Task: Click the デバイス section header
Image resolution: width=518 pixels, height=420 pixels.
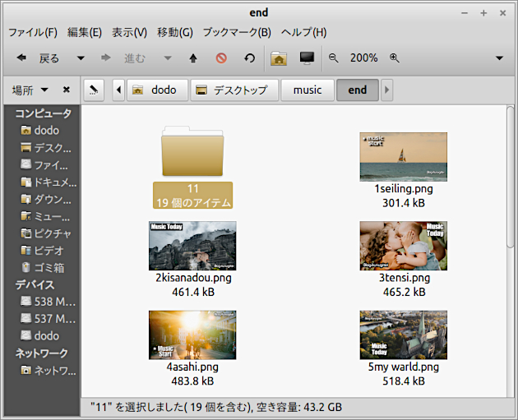Action: tap(35, 284)
